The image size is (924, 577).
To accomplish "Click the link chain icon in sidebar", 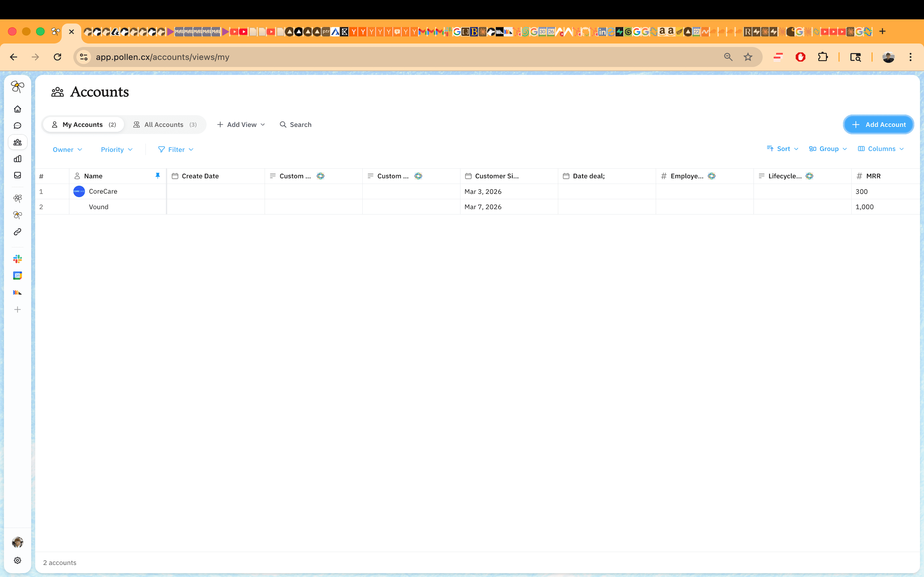I will point(17,232).
